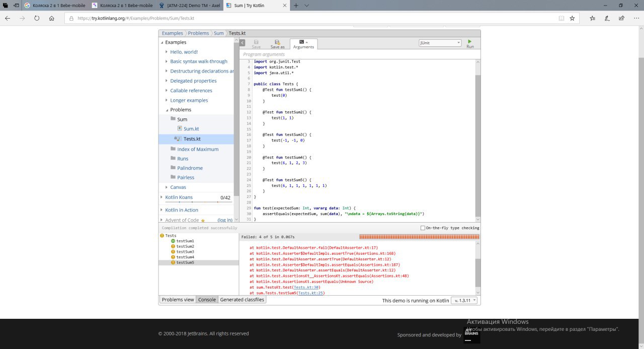Click Examples in the breadcrumb
Screen dimensions: 644x349
click(x=172, y=33)
